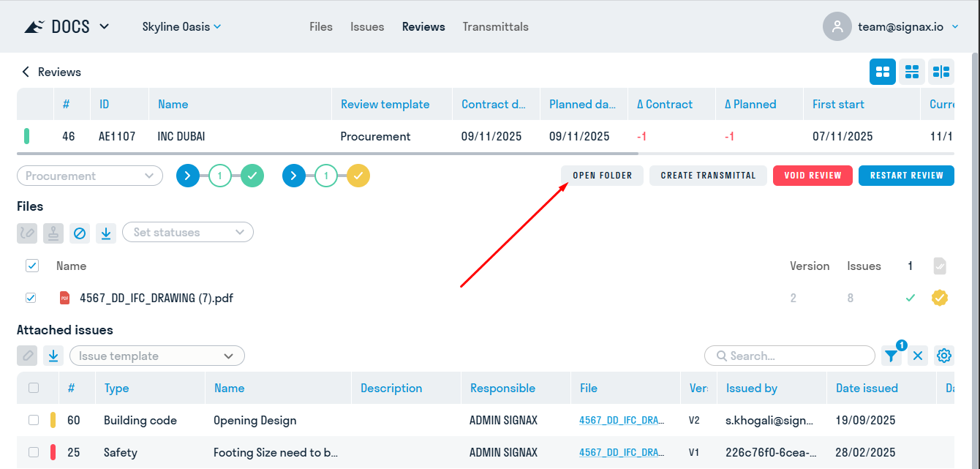Click the yellow status marker of issue 60
This screenshot has height=469, width=980.
coord(53,420)
